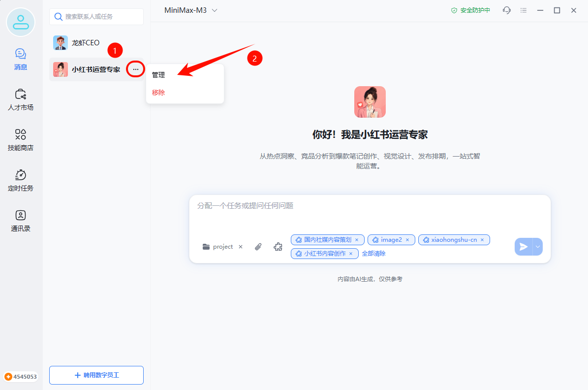Image resolution: width=588 pixels, height=390 pixels.
Task: Open the three-dot menu for 小红书运营专家
Action: [x=135, y=69]
